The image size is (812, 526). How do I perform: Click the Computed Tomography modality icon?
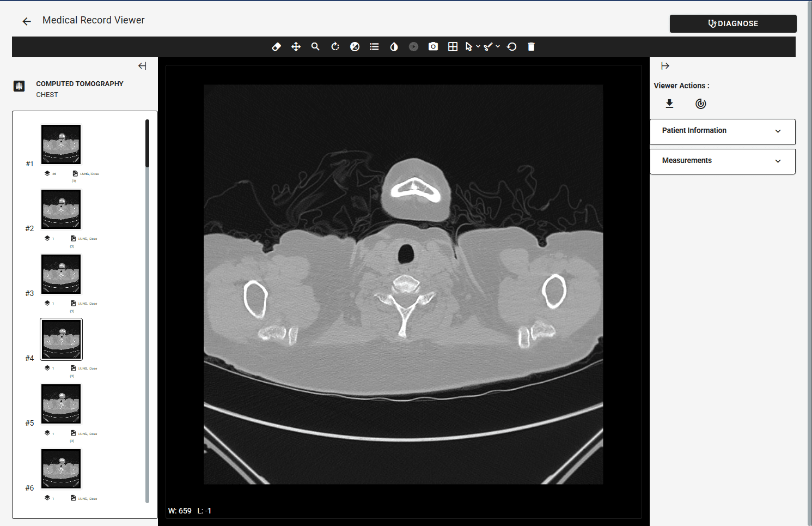coord(19,86)
